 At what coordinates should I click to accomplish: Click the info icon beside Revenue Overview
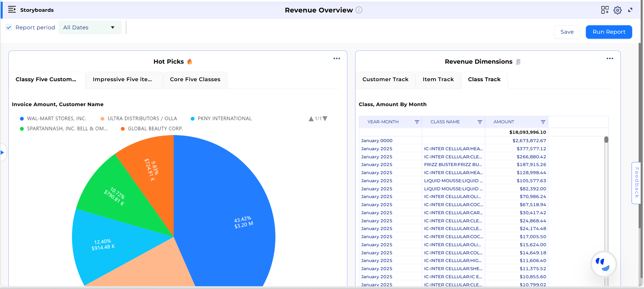(x=359, y=10)
